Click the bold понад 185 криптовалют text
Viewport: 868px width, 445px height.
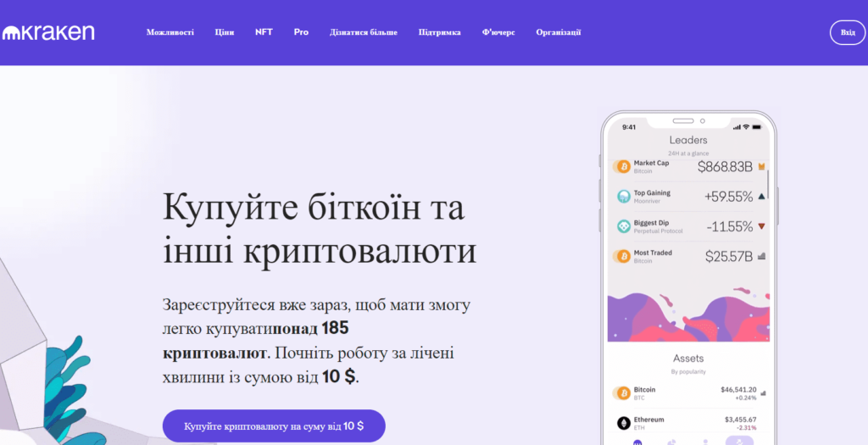pyautogui.click(x=255, y=341)
